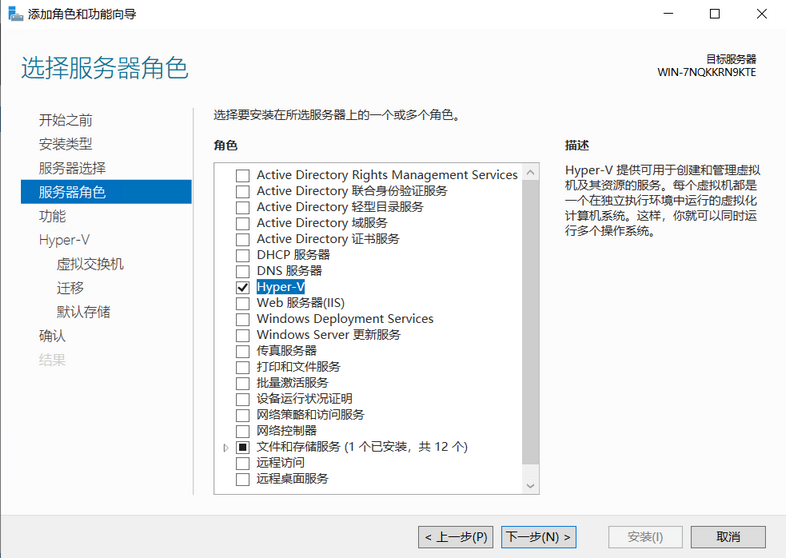Open the 虚拟交换机 wizard step

click(90, 264)
